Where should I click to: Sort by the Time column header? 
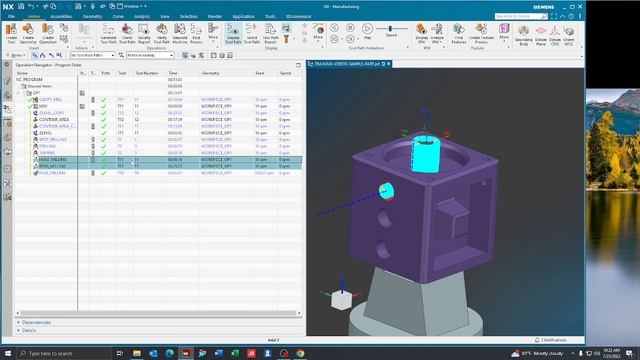pyautogui.click(x=173, y=73)
